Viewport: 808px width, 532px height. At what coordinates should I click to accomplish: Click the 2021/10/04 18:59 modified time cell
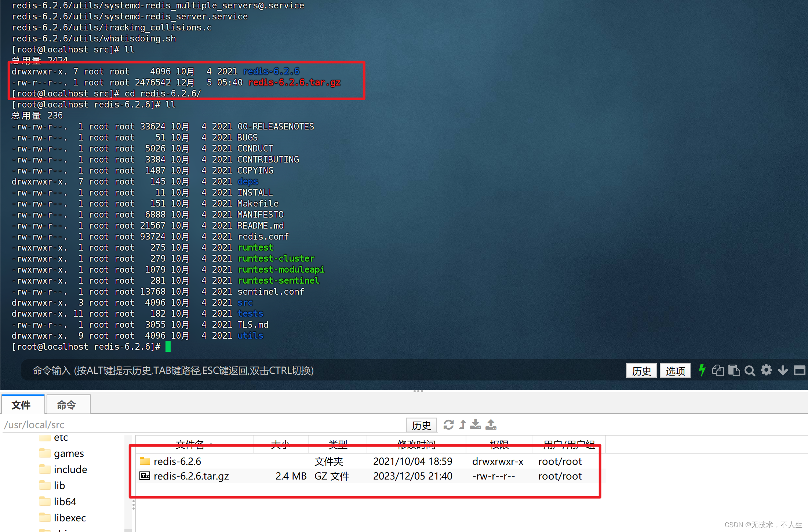413,461
